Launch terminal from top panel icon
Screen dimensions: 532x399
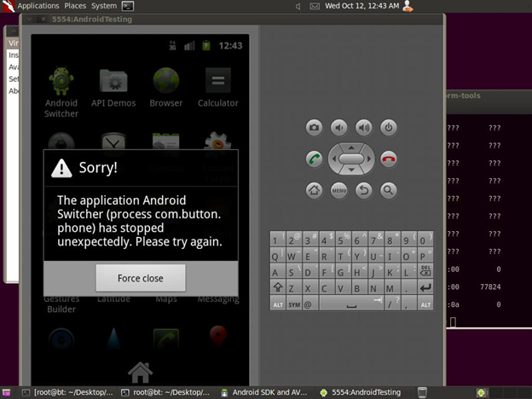(x=127, y=6)
